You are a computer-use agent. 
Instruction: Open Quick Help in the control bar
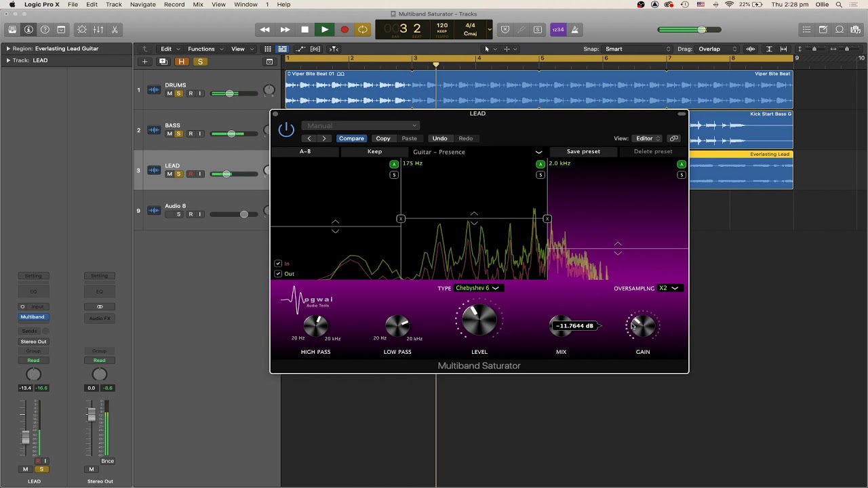pyautogui.click(x=45, y=30)
